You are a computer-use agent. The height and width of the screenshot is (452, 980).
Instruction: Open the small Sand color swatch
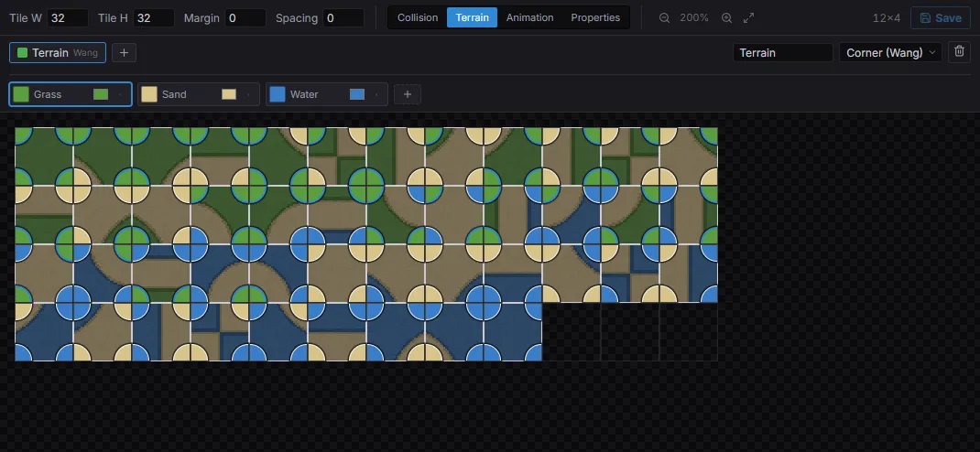pyautogui.click(x=229, y=94)
